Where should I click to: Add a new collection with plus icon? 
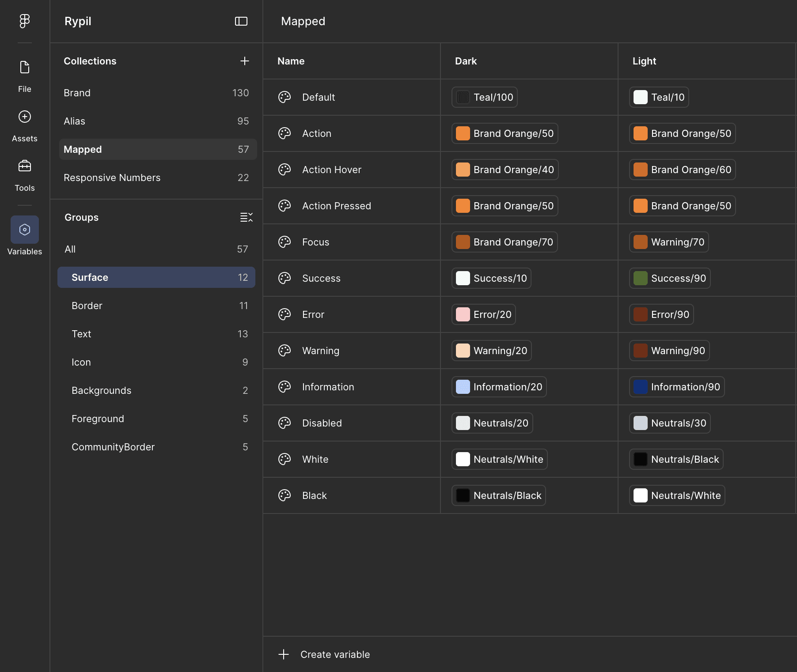(x=245, y=61)
